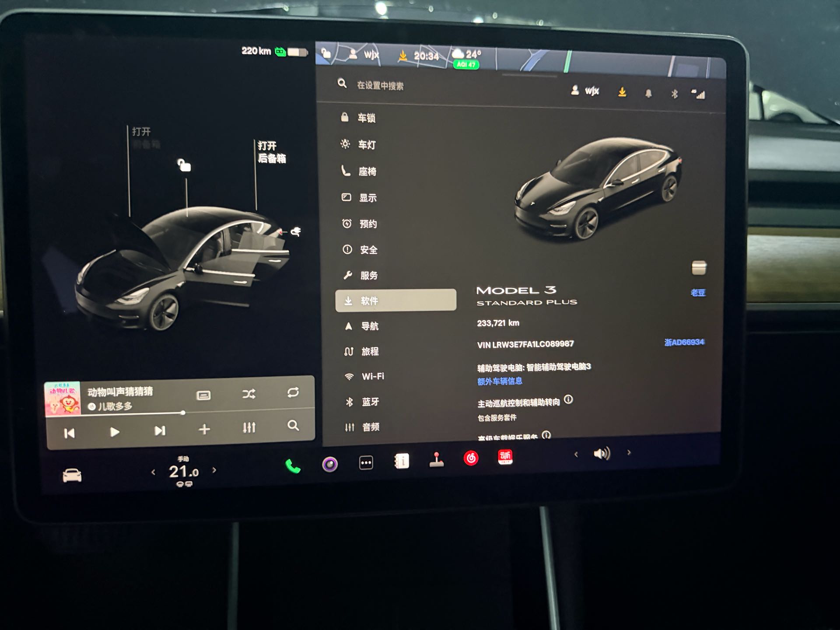Open the phone app in the dock
Image resolution: width=840 pixels, height=630 pixels.
click(x=293, y=466)
